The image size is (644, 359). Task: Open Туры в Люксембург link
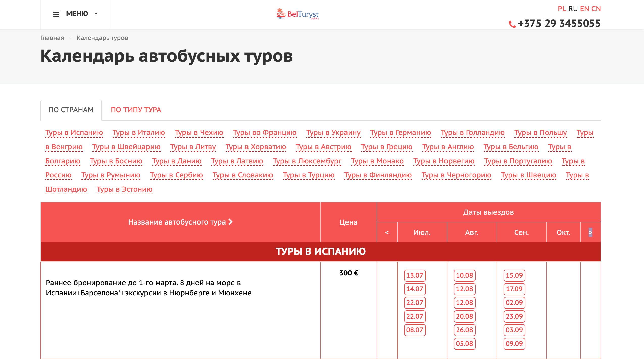click(307, 161)
